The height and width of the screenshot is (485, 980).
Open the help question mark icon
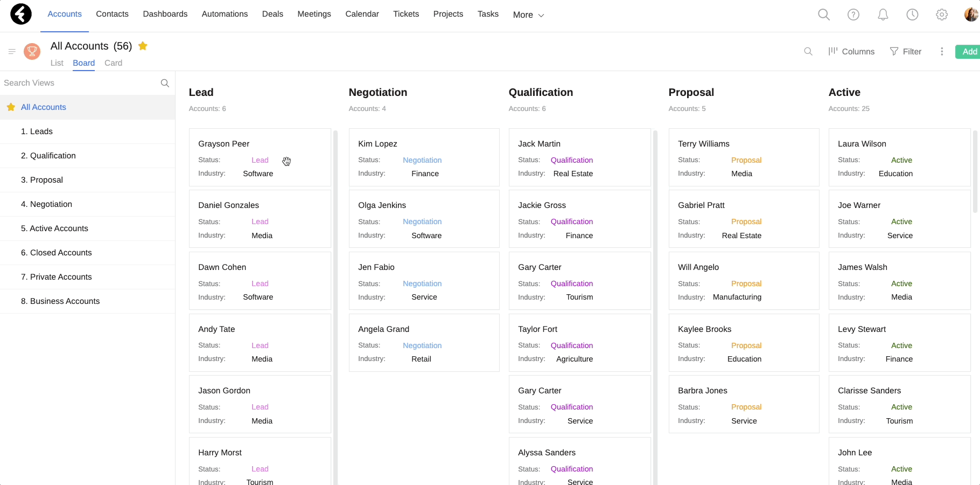pyautogui.click(x=853, y=15)
